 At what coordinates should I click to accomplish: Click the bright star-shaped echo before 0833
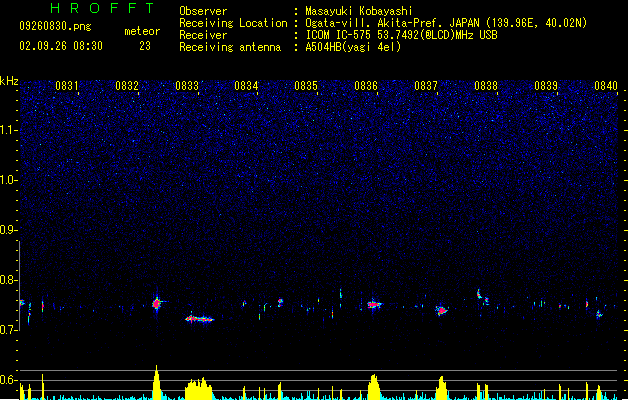157,304
